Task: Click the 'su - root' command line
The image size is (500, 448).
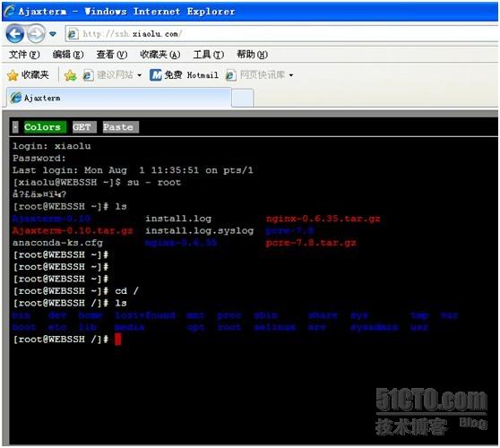Action: point(97,183)
